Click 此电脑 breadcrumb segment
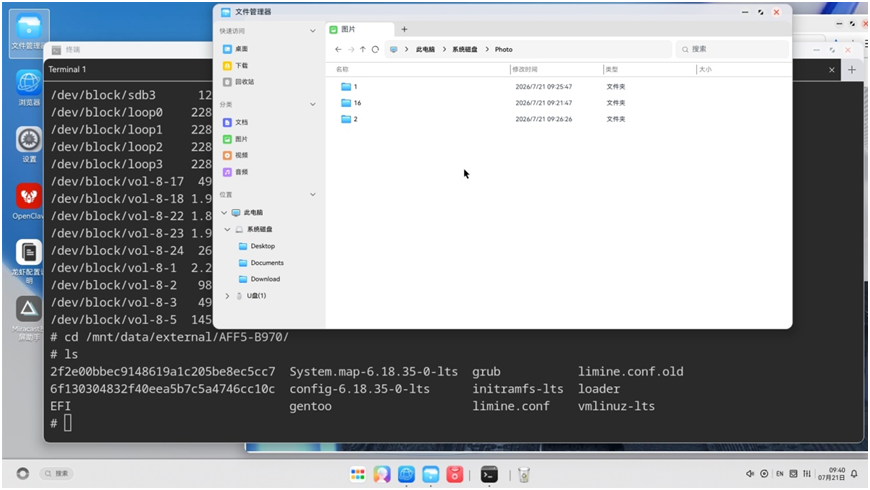This screenshot has height=490, width=870. (x=426, y=49)
